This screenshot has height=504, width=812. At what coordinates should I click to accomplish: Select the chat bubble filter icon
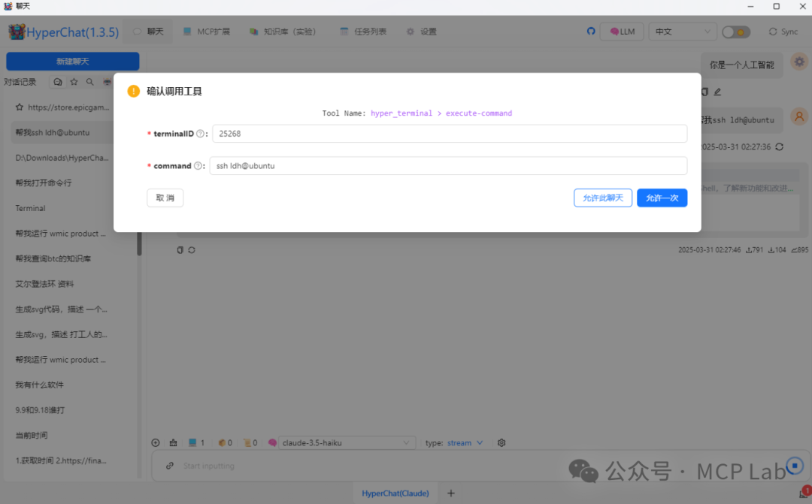coord(56,82)
